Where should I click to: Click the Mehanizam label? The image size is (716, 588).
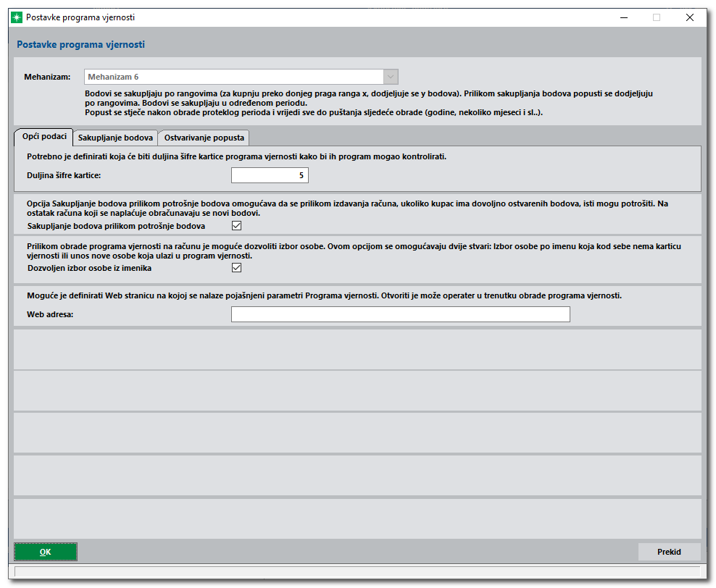click(x=47, y=77)
